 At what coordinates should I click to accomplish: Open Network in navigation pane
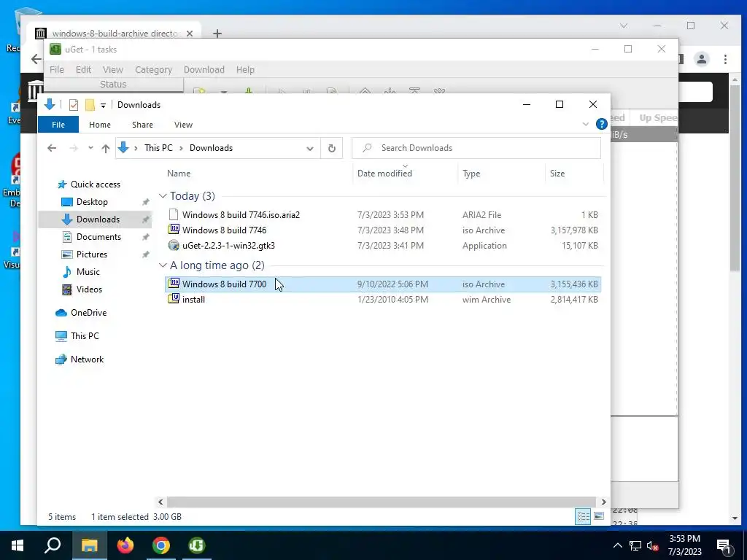point(88,359)
